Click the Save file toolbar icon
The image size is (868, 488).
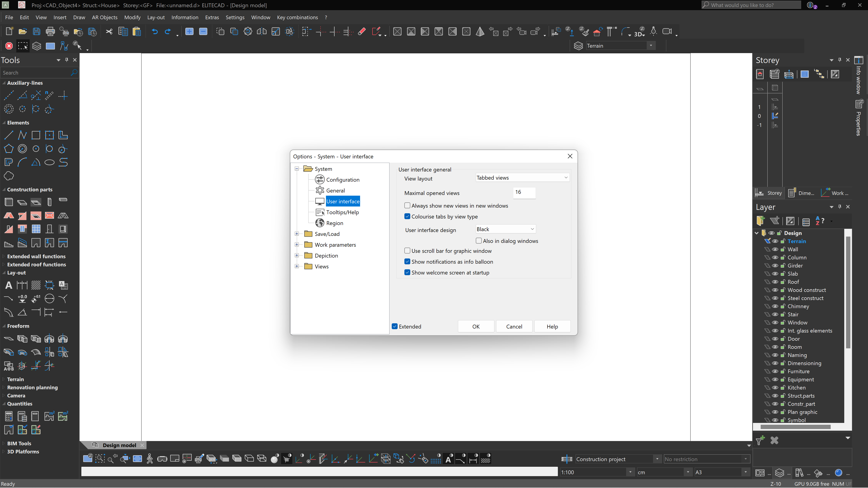click(x=36, y=32)
